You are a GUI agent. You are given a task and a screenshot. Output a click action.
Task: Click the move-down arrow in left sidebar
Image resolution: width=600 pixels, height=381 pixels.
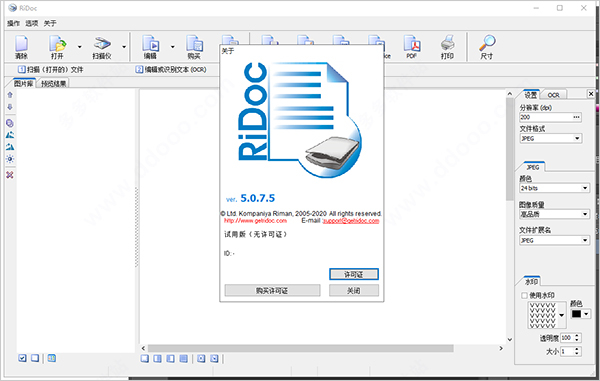pos(10,107)
